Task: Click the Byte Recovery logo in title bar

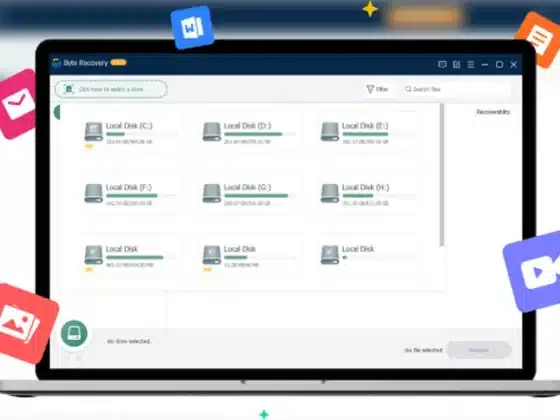Action: [56, 63]
